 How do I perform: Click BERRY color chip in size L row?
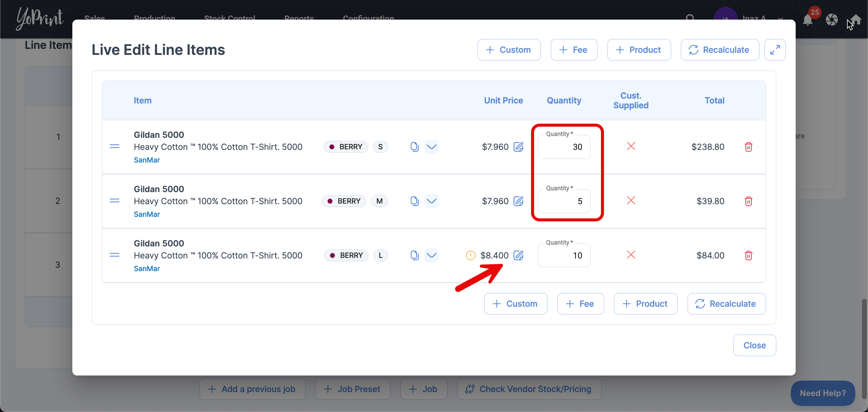(346, 255)
